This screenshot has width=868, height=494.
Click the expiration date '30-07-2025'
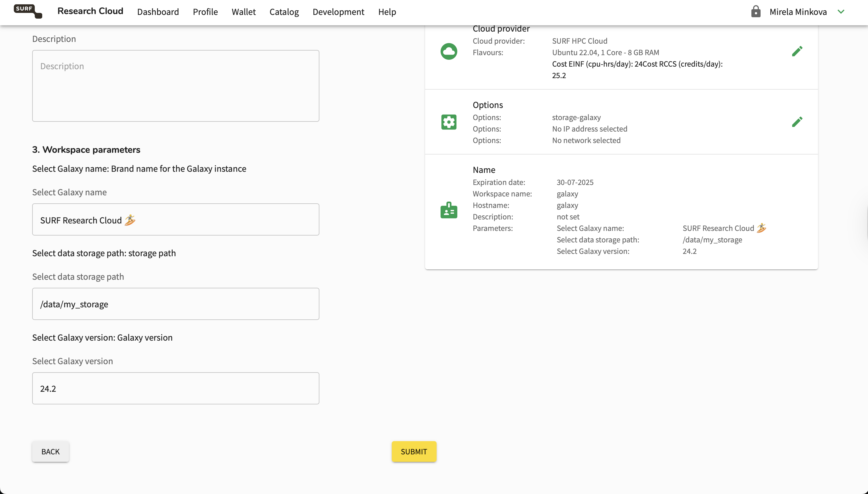tap(575, 182)
